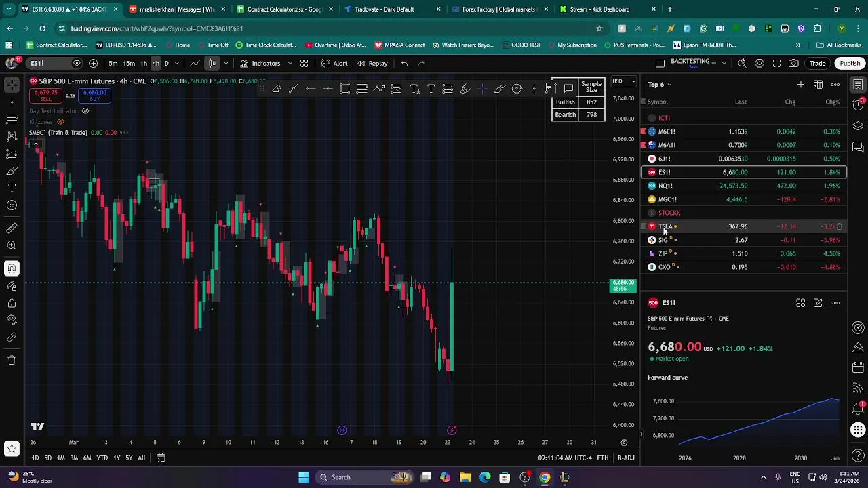Click the Compare or add symbol plus icon
Image resolution: width=868 pixels, height=488 pixels.
[x=93, y=63]
